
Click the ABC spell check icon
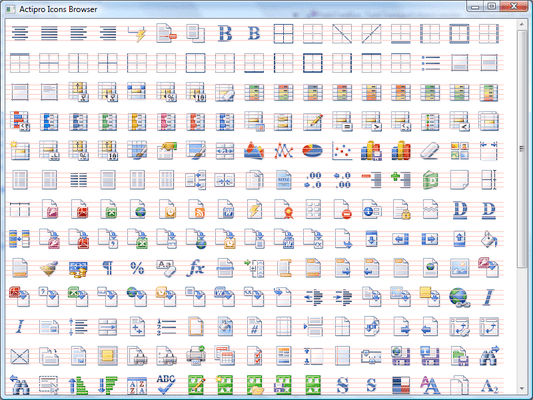166,385
